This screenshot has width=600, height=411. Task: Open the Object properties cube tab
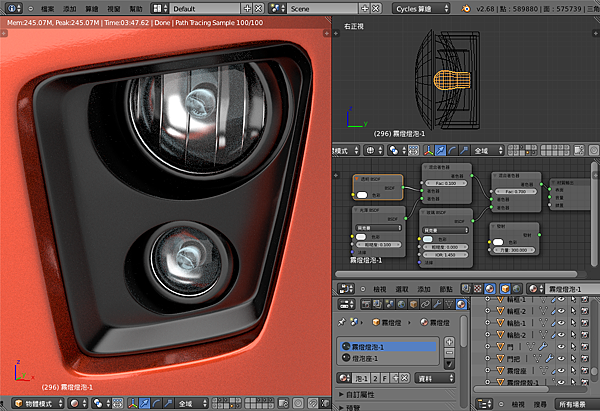[x=413, y=304]
